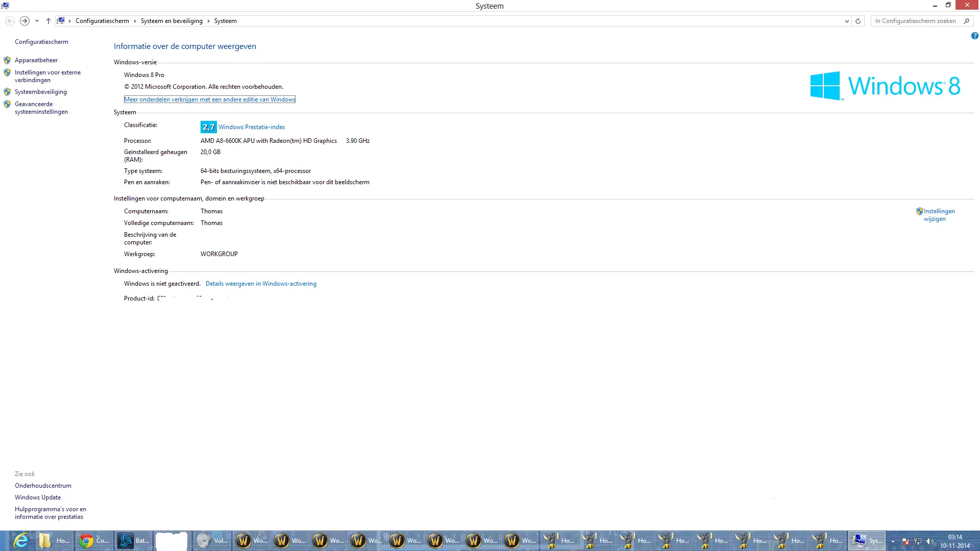Click the computer icon in the address bar

[61, 21]
